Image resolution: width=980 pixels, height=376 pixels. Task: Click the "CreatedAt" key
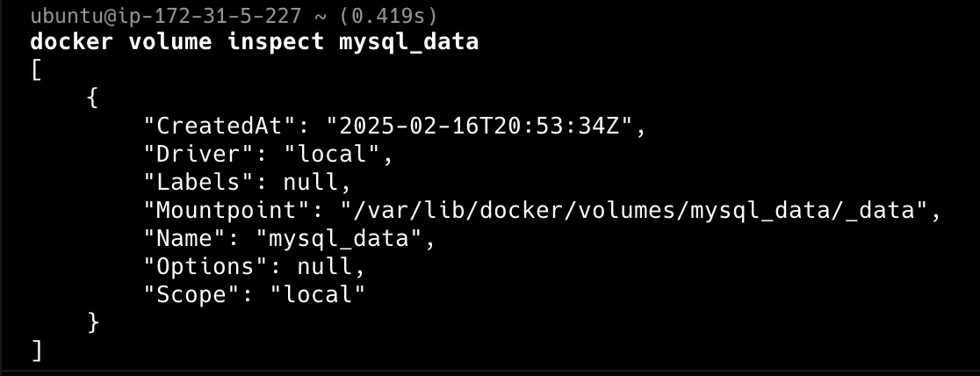click(x=219, y=126)
